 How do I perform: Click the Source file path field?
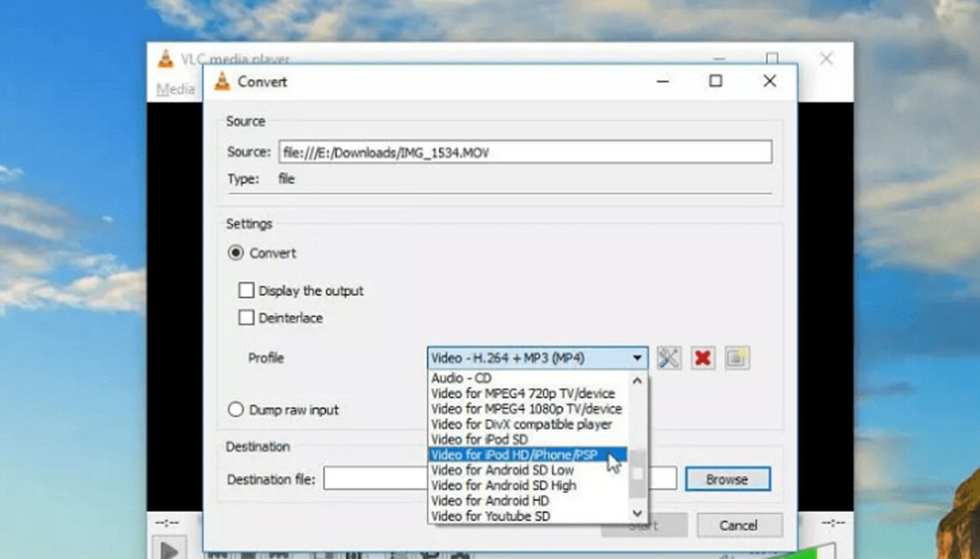tap(525, 152)
